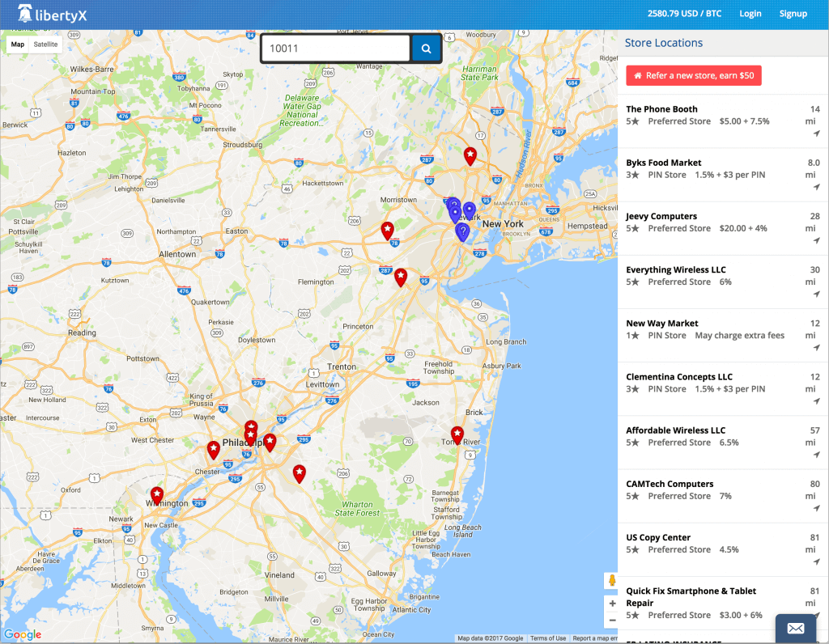Select Jeevy Computers store entry

click(x=661, y=216)
